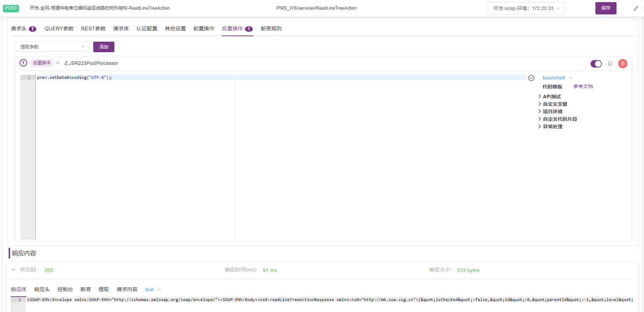644x312 pixels.
Task: Switch to the QUERY参数 tab
Action: point(59,28)
